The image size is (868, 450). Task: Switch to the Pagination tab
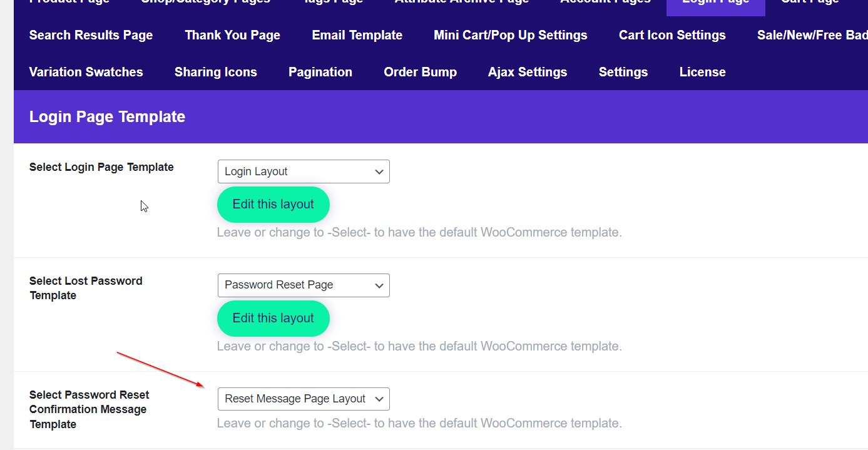[320, 72]
